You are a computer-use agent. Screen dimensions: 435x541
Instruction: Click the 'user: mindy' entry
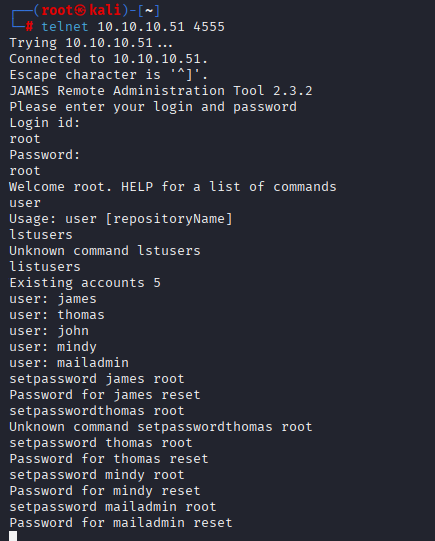point(53,347)
